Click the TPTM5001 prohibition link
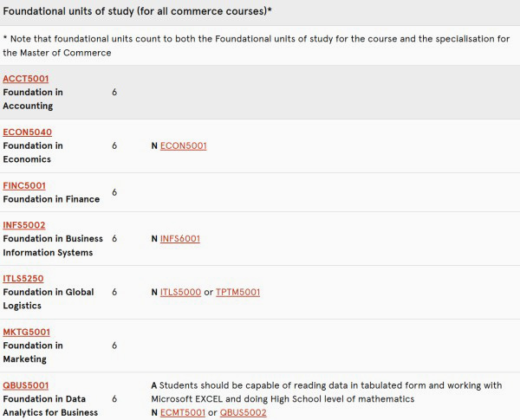The height and width of the screenshot is (420, 520). (x=237, y=292)
